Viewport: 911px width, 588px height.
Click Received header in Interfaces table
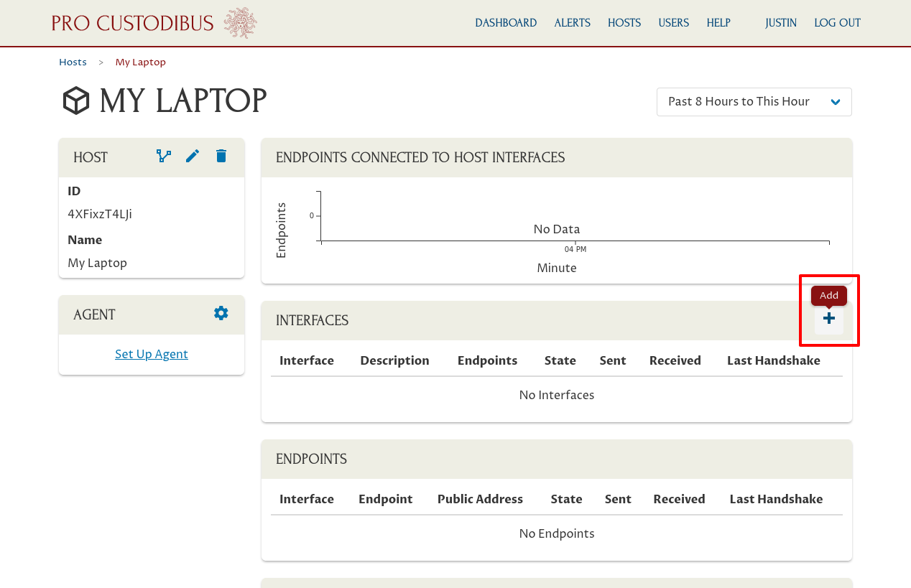pyautogui.click(x=675, y=360)
